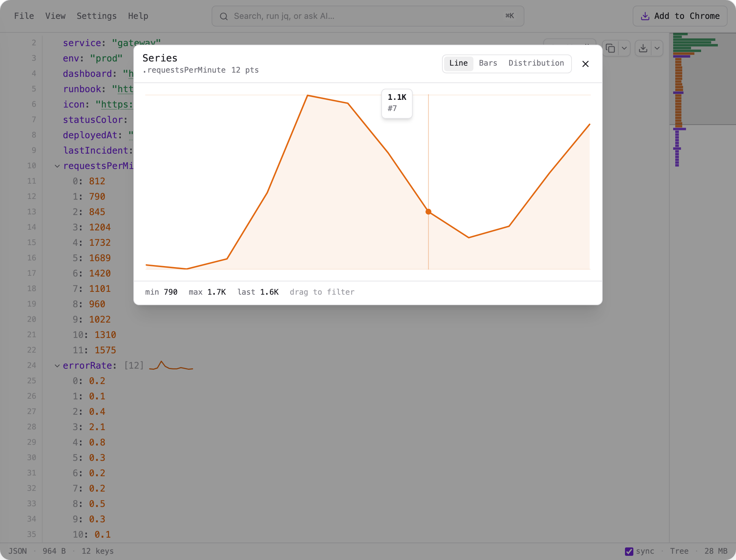736x560 pixels.
Task: Open the File menu
Action: click(x=24, y=16)
